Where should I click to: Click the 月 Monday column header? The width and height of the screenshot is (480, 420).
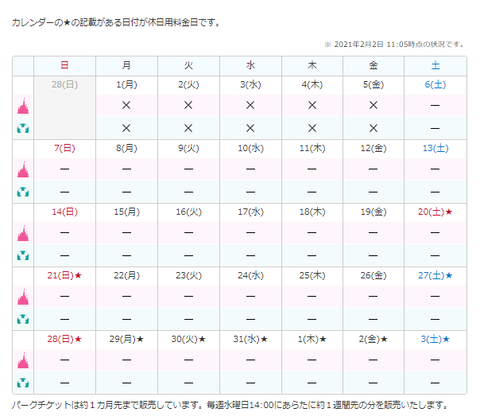coord(126,65)
